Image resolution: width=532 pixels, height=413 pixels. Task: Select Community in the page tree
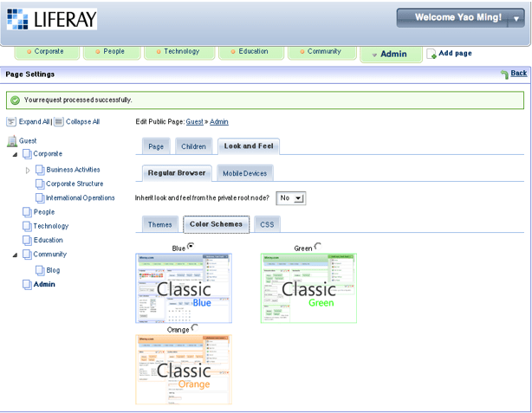(49, 255)
